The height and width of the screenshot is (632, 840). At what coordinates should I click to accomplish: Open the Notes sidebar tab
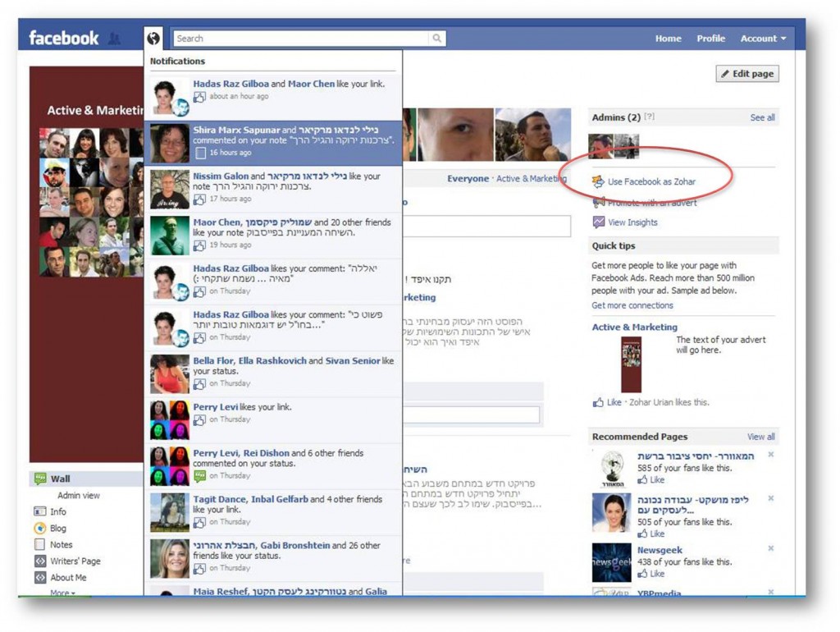[61, 545]
